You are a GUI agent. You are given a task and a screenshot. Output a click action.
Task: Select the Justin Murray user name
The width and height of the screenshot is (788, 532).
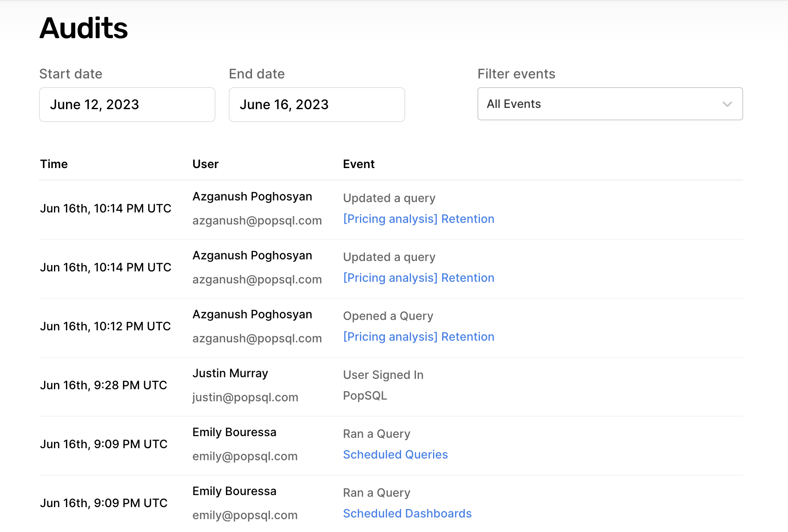coord(230,373)
